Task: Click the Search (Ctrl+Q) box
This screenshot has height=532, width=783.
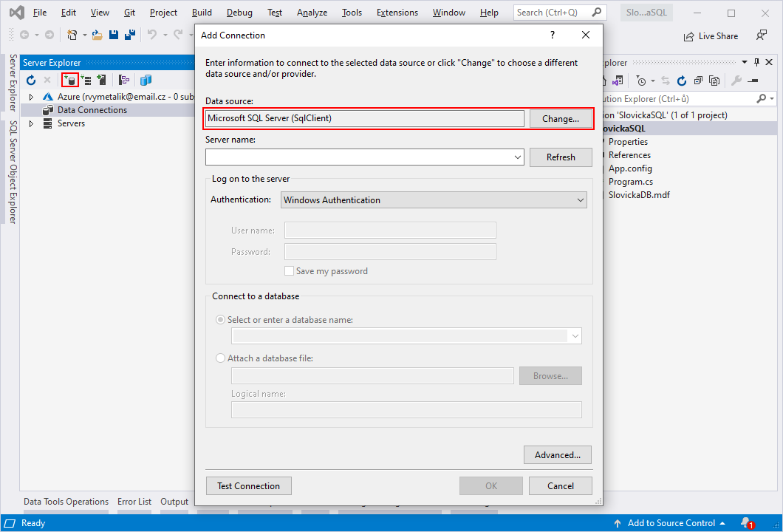Action: click(559, 13)
